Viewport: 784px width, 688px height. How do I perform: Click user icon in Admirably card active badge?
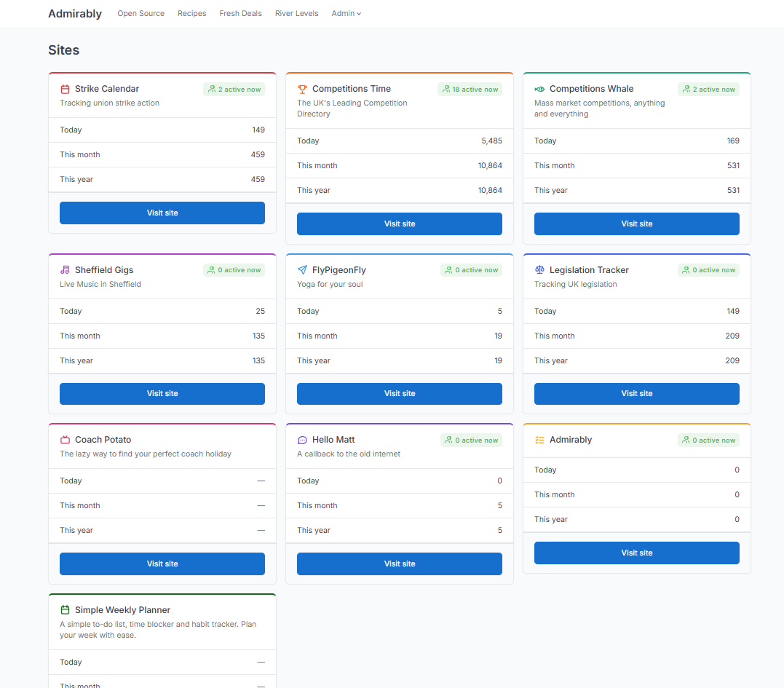point(686,440)
